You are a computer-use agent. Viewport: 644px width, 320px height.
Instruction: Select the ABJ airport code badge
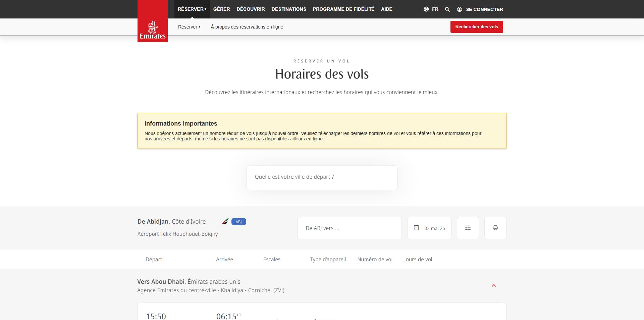[238, 222]
